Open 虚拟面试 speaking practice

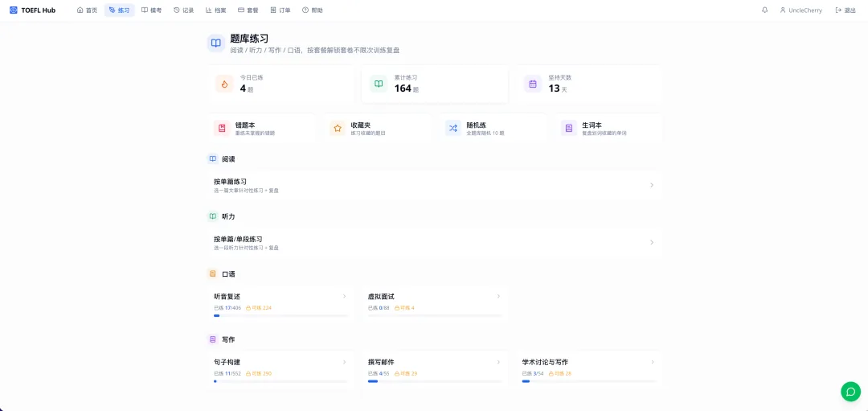click(x=435, y=303)
